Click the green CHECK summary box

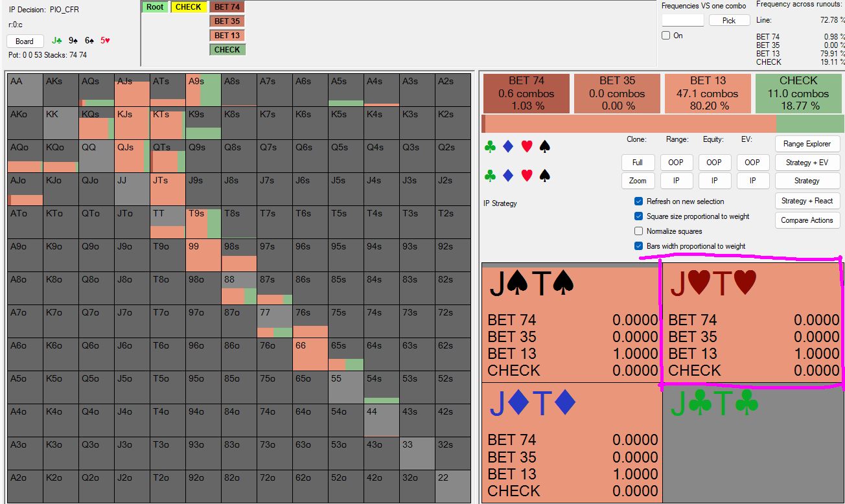click(798, 93)
